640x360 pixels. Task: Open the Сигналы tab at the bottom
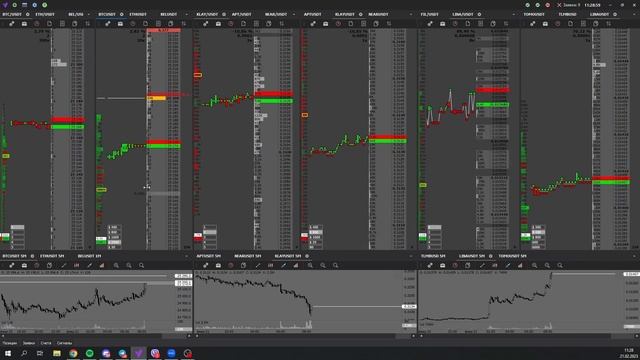(x=64, y=343)
